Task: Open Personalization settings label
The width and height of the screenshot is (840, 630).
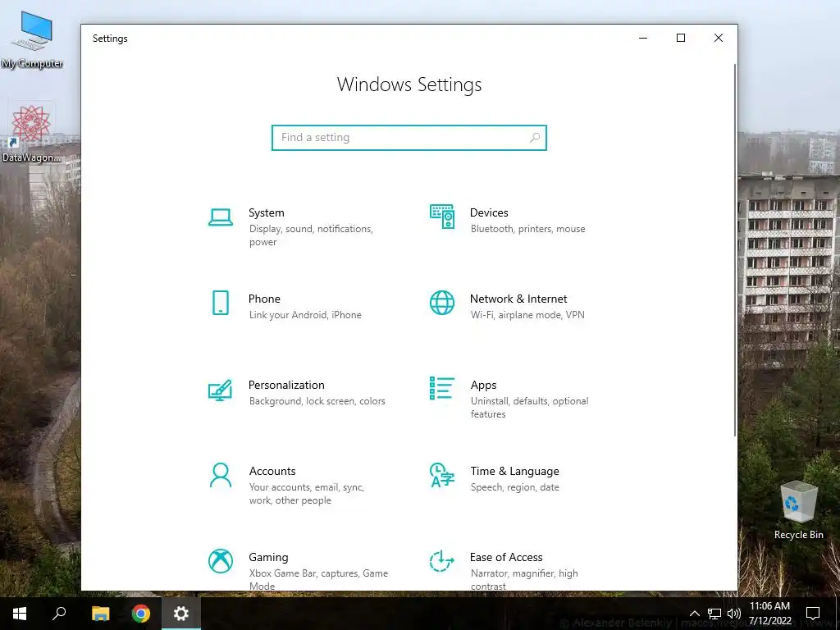Action: click(x=286, y=386)
